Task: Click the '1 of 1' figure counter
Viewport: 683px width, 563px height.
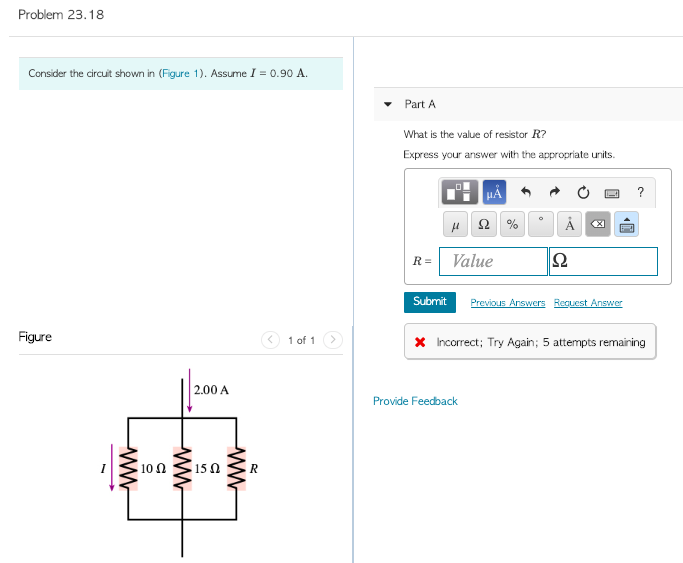Action: pos(301,340)
